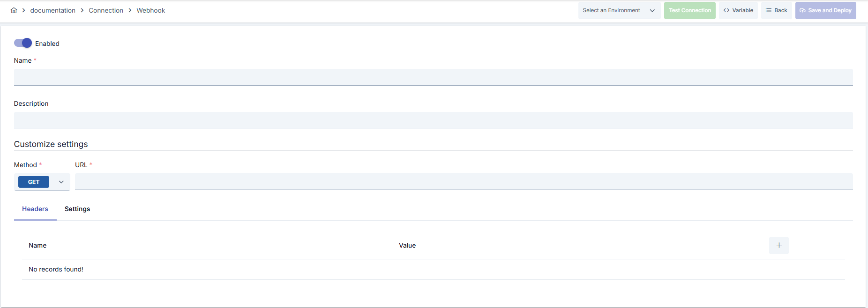
Task: Click the Variable code brackets icon
Action: (726, 10)
